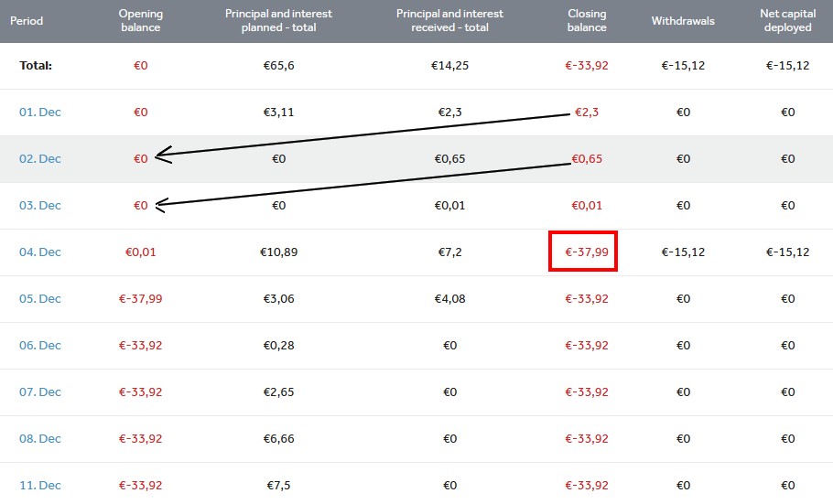The height and width of the screenshot is (504, 833).
Task: Open the 02. Dec period link
Action: click(40, 159)
